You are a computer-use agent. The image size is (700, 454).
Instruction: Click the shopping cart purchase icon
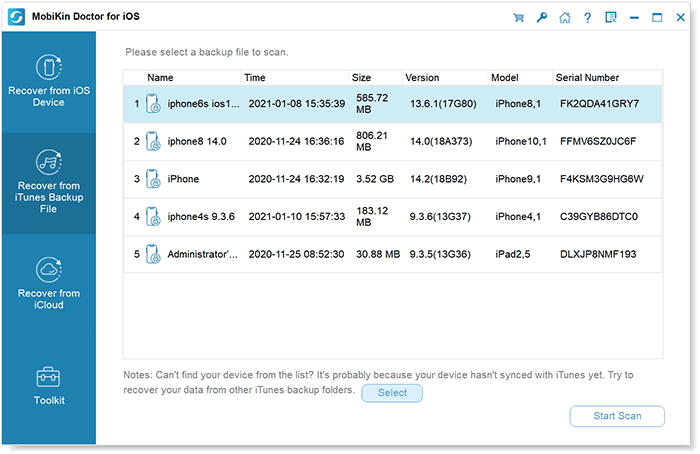[x=518, y=17]
